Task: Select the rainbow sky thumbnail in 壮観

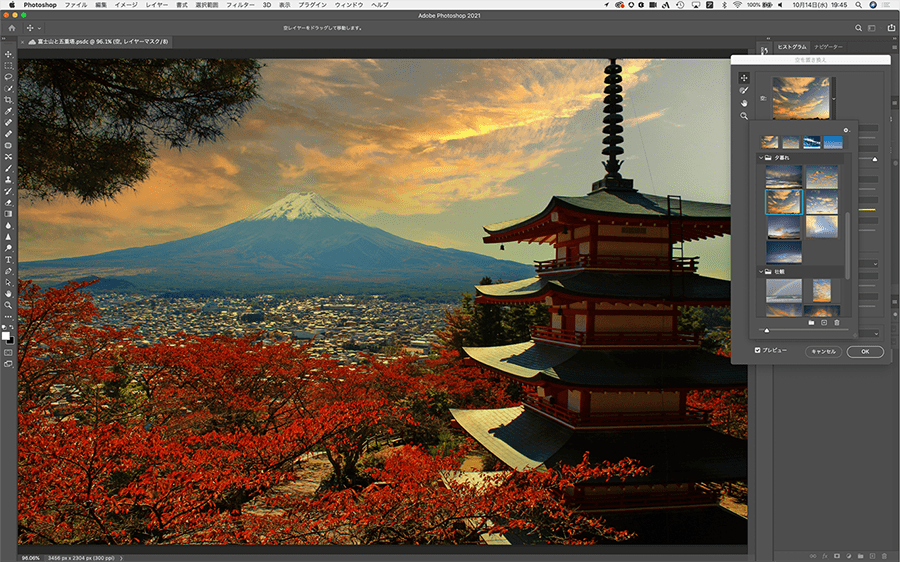Action: (x=783, y=290)
